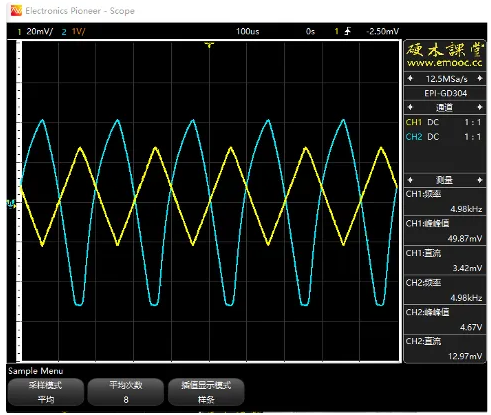Click the yellow trigger position marker atop grid
Viewport: 491px width, 415px height.
pos(209,45)
